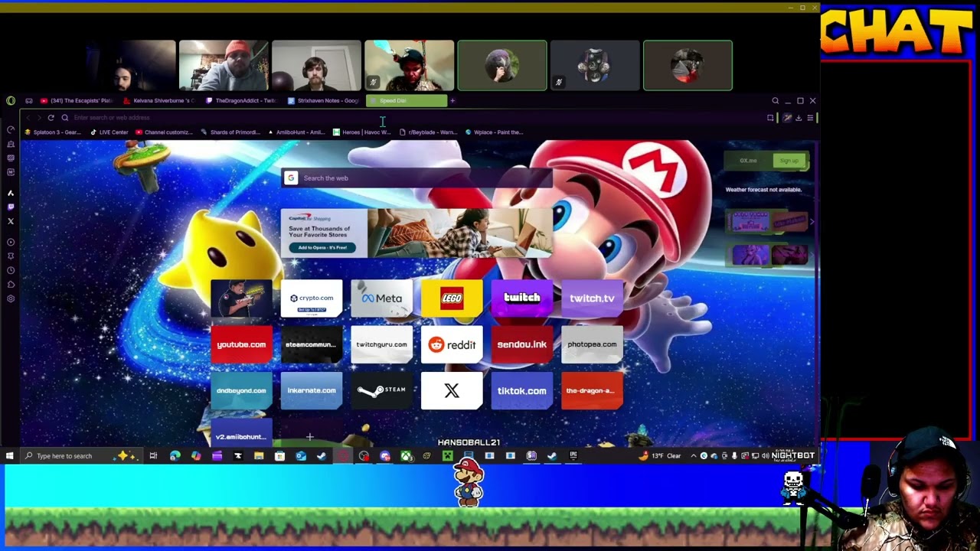Show hidden system tray icons chevron

(694, 456)
